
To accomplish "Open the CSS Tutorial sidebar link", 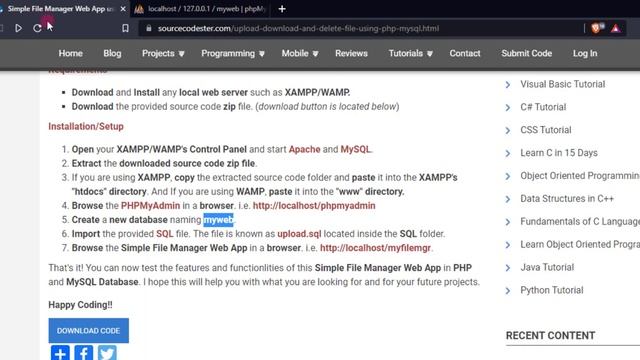I will pos(546,130).
